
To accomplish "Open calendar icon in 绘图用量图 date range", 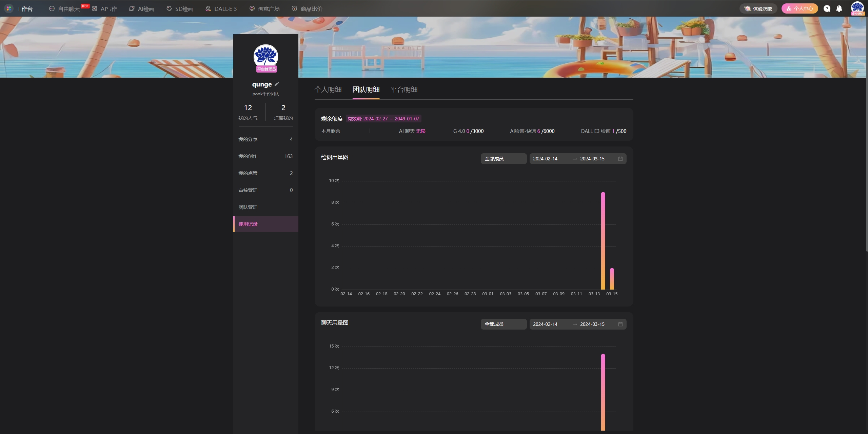I will click(x=620, y=159).
